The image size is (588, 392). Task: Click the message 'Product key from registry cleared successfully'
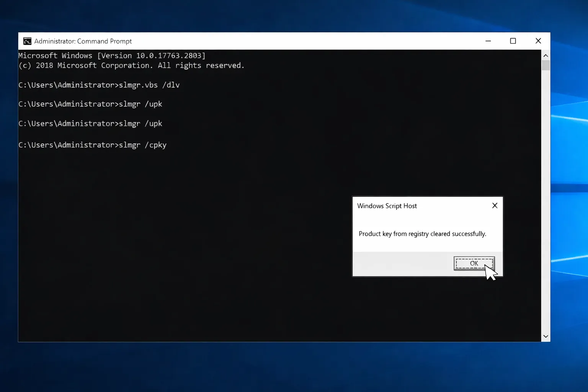422,234
